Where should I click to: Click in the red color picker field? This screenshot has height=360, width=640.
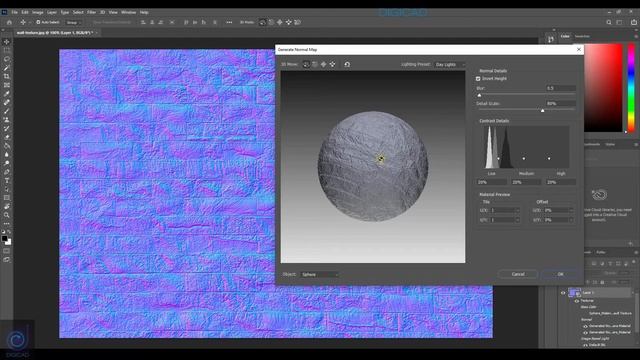coord(603,88)
